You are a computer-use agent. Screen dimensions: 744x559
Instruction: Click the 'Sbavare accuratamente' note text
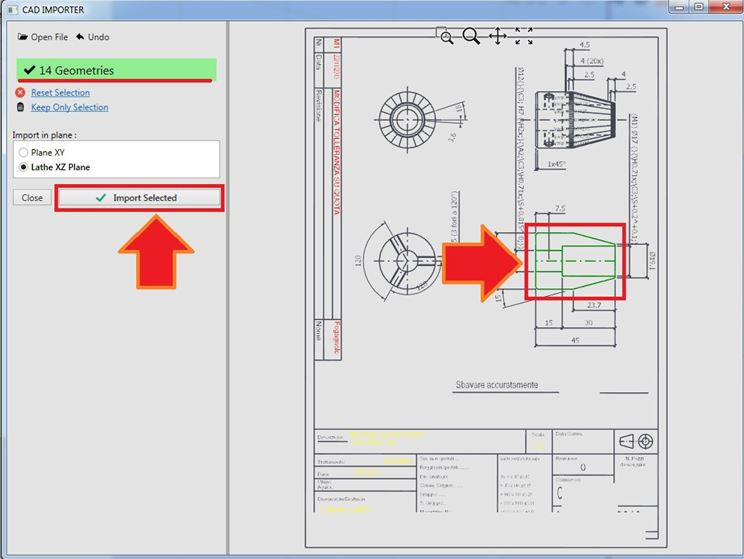tap(497, 384)
